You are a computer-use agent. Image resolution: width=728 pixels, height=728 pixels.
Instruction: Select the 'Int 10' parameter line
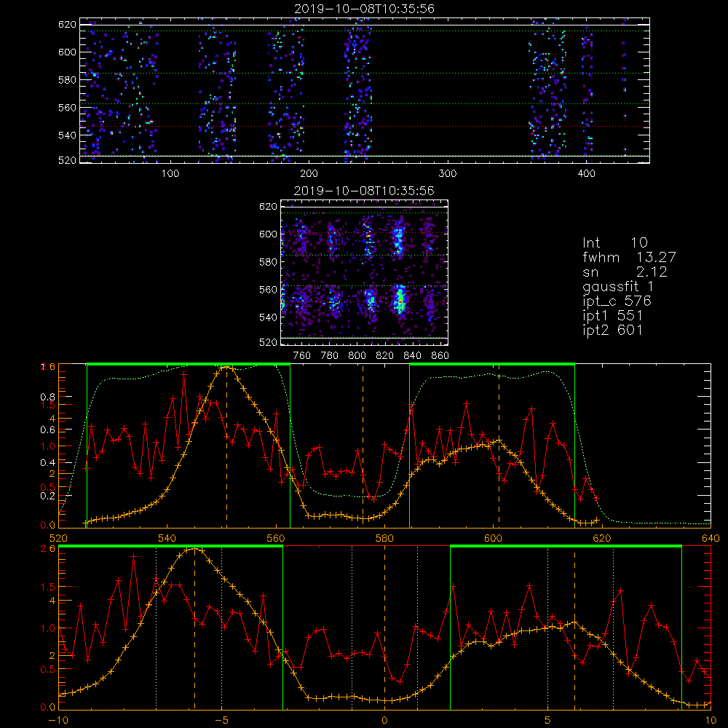click(x=614, y=242)
